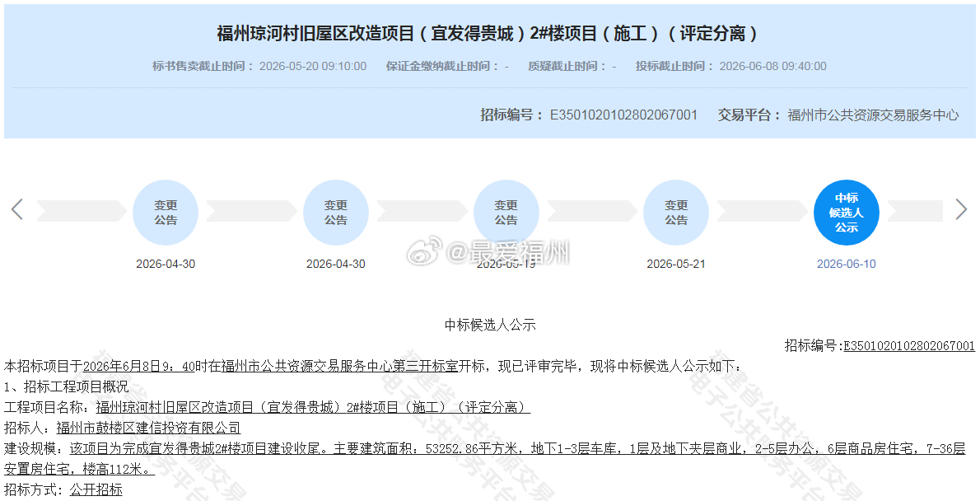Screen dimensions: 980x501
Task: Click underlined 福州市公共资源交易服务中心第三开标室
Action: pos(339,367)
